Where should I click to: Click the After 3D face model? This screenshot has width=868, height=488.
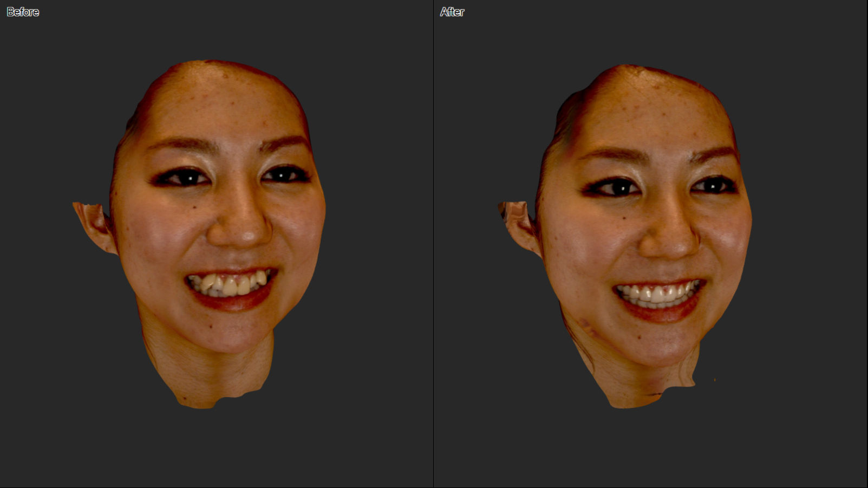625,236
